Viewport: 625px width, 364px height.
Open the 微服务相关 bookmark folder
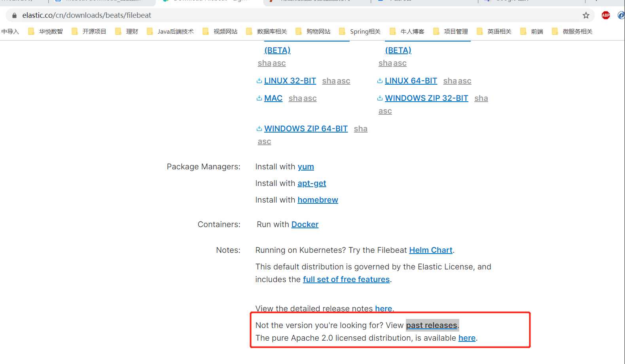point(572,31)
